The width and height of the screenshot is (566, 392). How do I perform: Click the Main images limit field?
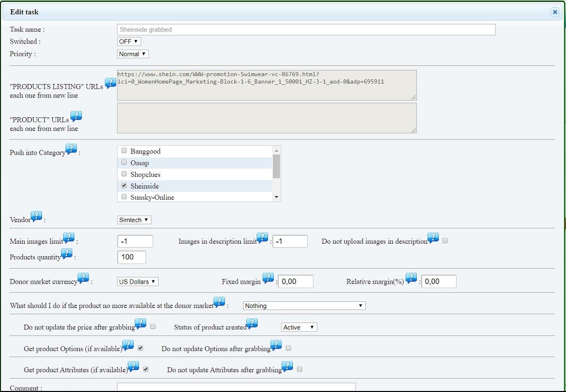click(135, 241)
